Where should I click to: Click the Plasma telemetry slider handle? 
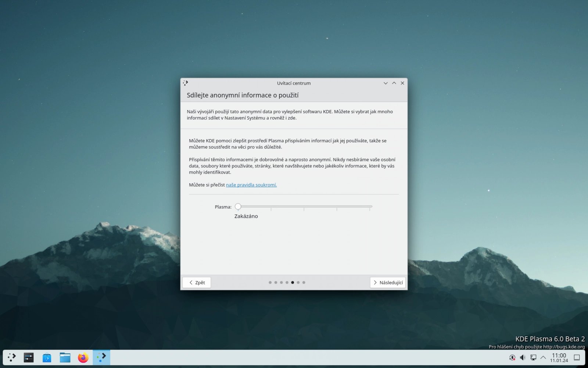238,206
